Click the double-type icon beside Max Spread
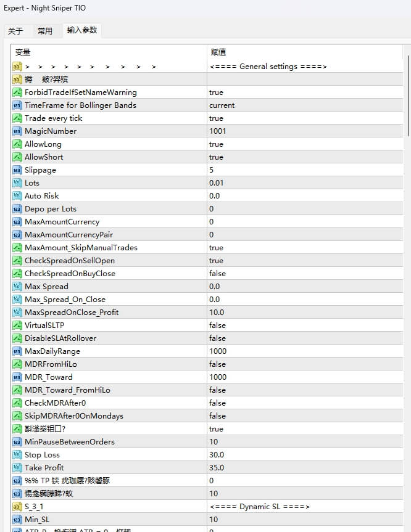This screenshot has height=532, width=411. [17, 287]
